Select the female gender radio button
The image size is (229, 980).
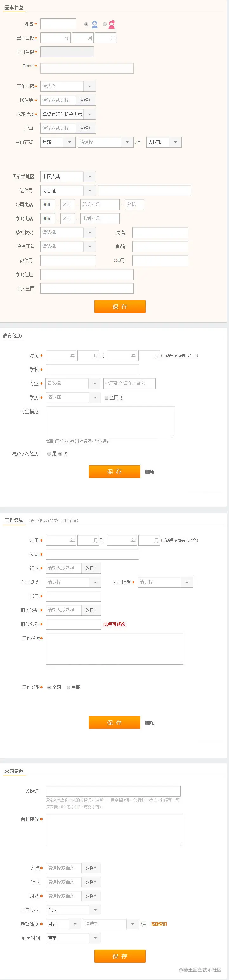click(x=104, y=23)
